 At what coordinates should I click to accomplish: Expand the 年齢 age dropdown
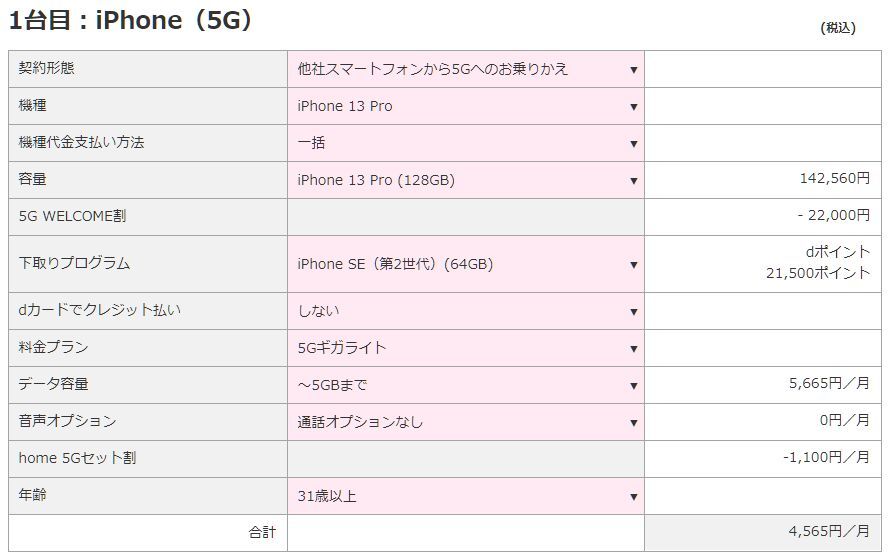(466, 496)
